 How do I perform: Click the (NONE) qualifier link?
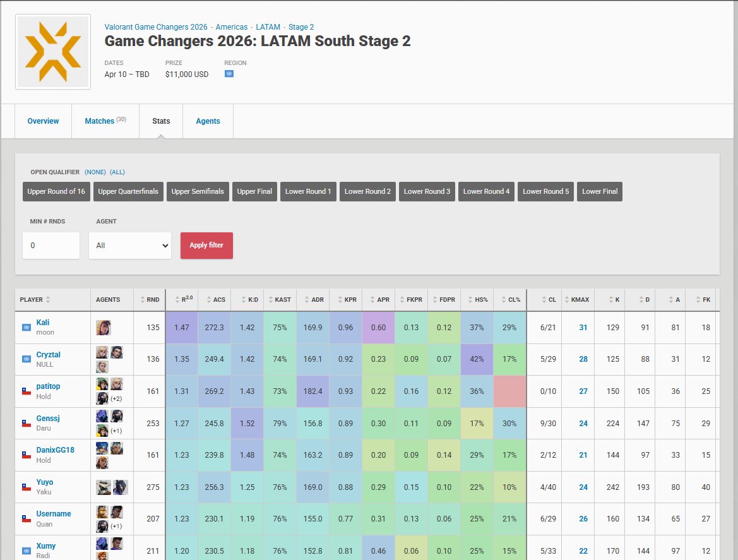click(x=95, y=172)
